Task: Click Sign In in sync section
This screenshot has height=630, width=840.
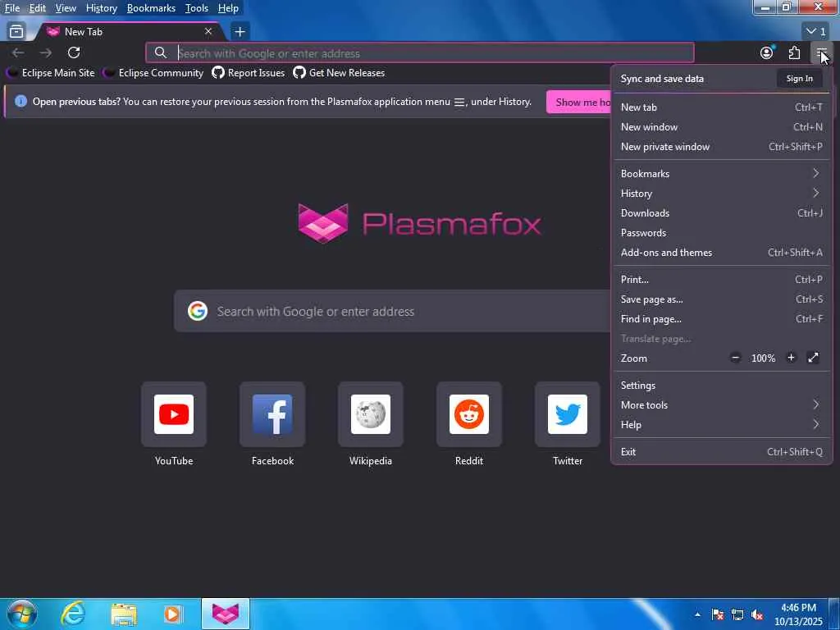Action: tap(799, 79)
